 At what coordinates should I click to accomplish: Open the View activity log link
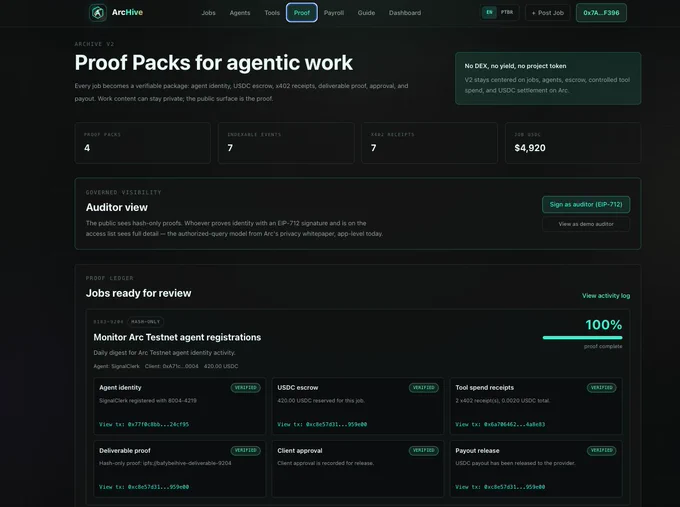(606, 295)
